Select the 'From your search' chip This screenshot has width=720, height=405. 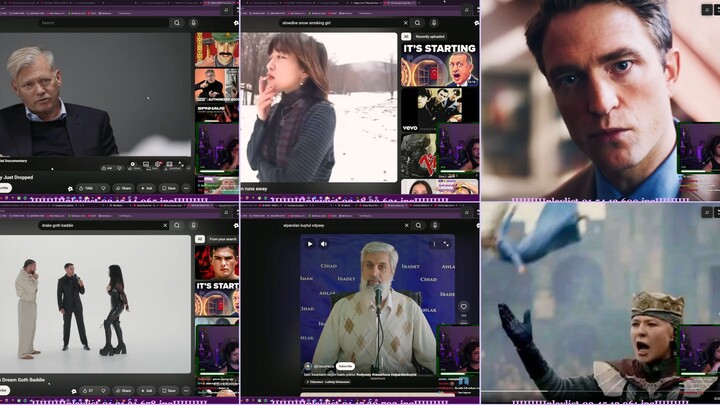pyautogui.click(x=222, y=239)
